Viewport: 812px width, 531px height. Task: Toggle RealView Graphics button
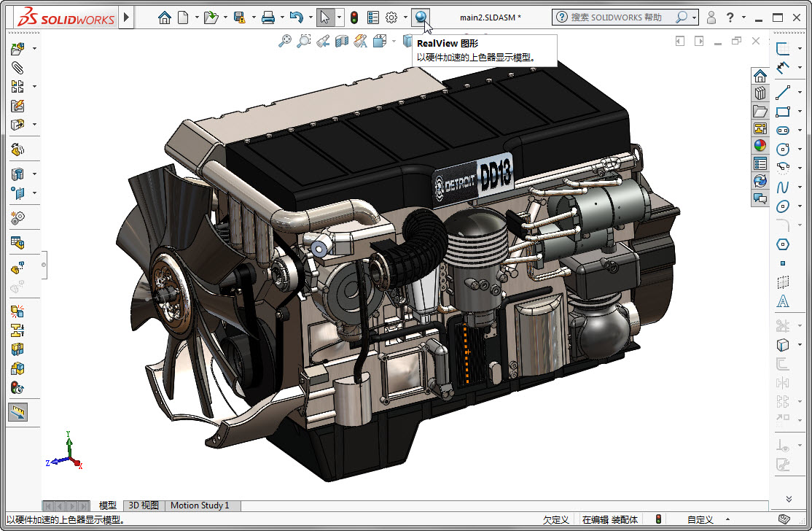coord(421,18)
